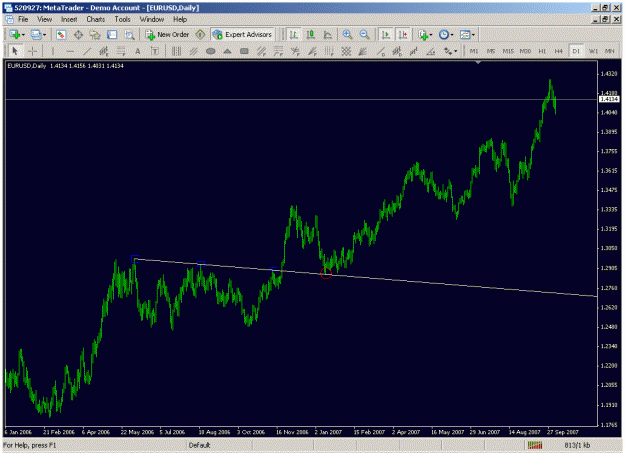Open the View menu
The image size is (625, 453).
coord(45,19)
